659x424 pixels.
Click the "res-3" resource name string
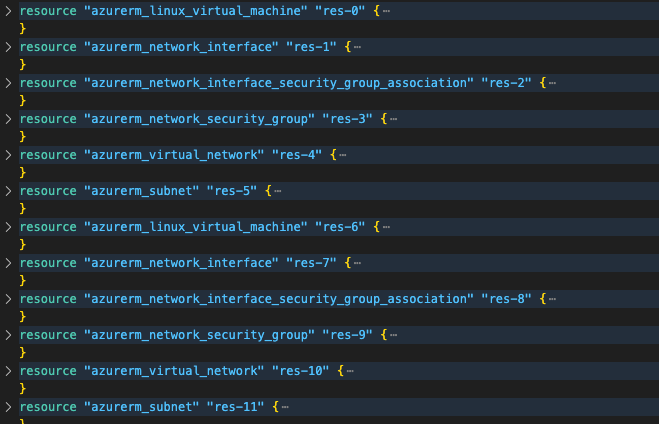coord(347,119)
